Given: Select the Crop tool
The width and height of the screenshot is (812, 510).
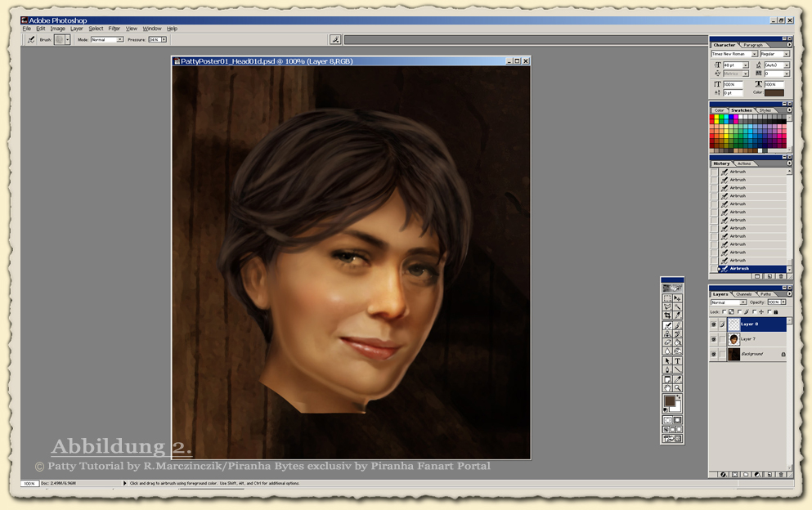Looking at the screenshot, I should point(667,315).
